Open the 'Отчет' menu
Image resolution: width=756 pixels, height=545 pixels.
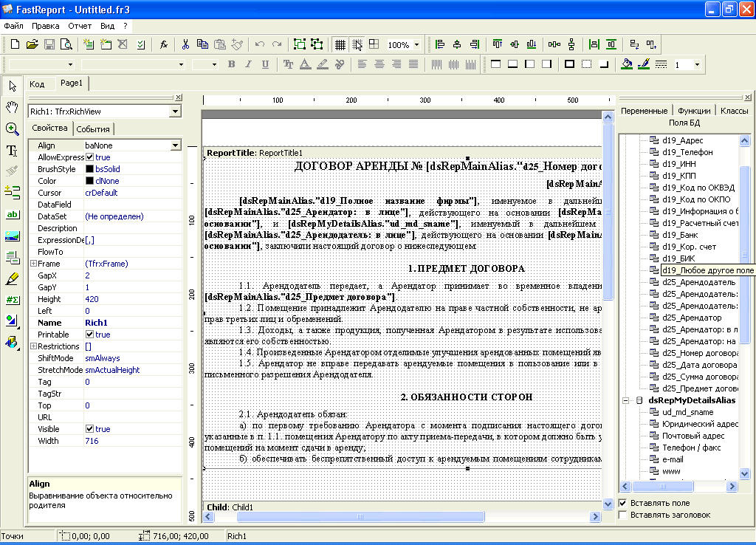click(80, 25)
